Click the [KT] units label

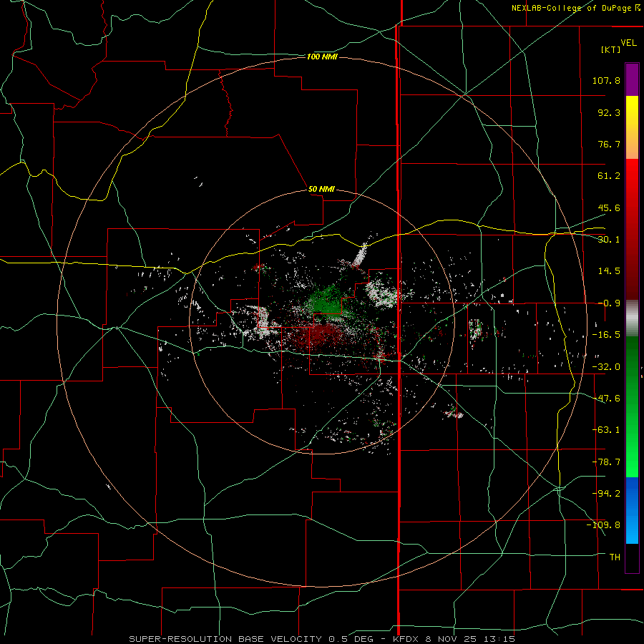[611, 49]
